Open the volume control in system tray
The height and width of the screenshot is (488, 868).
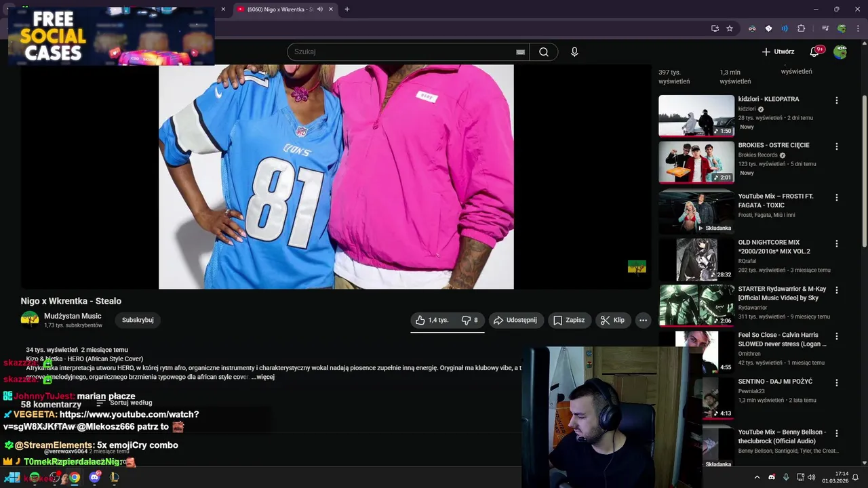click(x=812, y=477)
